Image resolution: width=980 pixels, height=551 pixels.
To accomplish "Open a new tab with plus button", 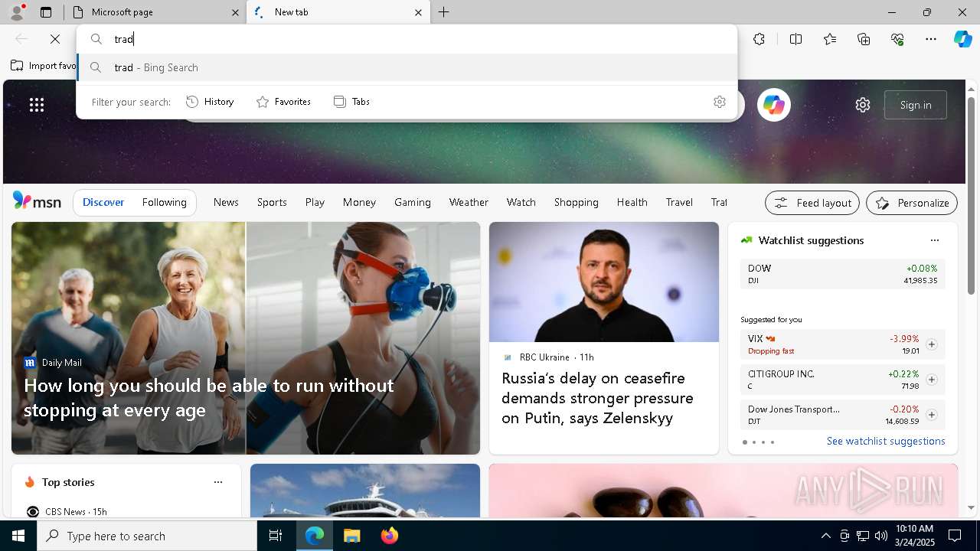I will 444,12.
